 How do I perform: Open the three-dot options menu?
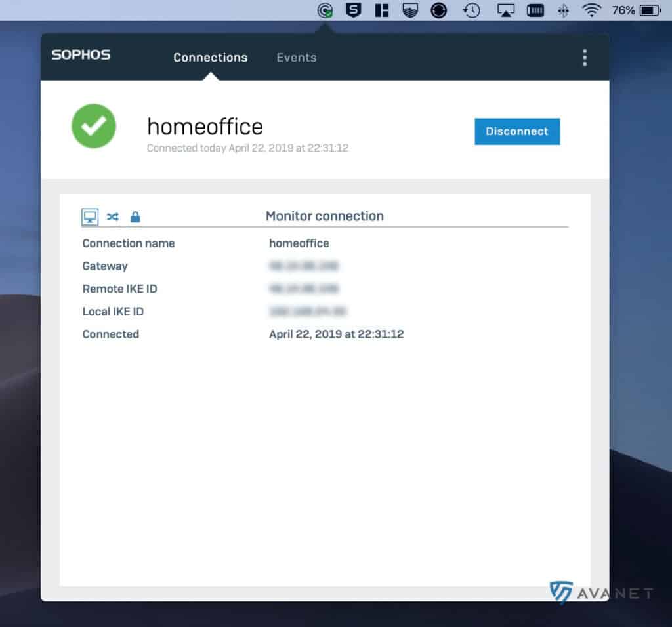point(584,58)
